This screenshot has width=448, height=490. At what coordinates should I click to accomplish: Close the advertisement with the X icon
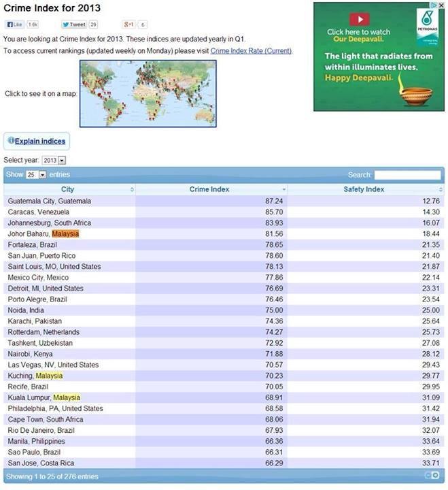pos(441,5)
